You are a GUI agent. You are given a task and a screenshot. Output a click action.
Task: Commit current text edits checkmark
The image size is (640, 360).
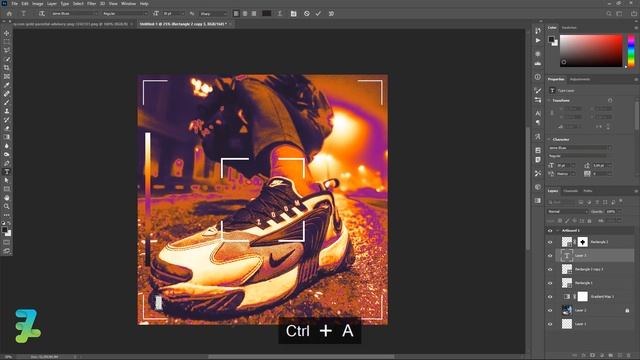tap(318, 13)
